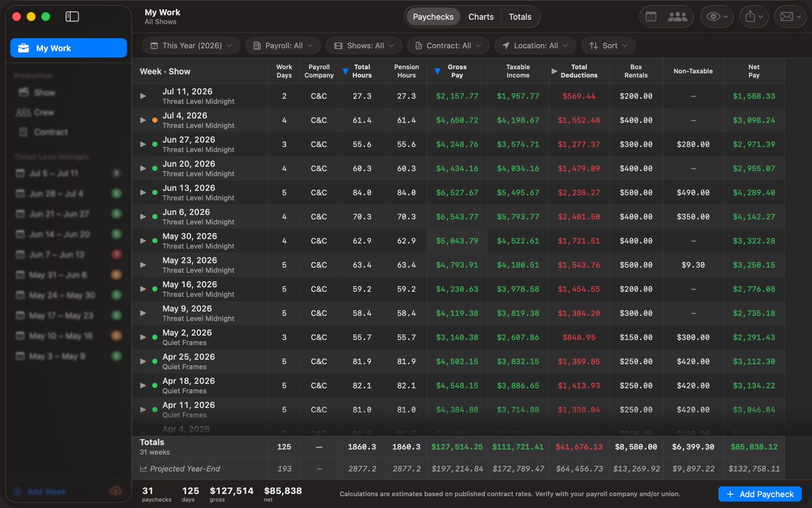The image size is (812, 508).
Task: Click the green status dot on Apr 11, 2026
Action: pos(155,410)
